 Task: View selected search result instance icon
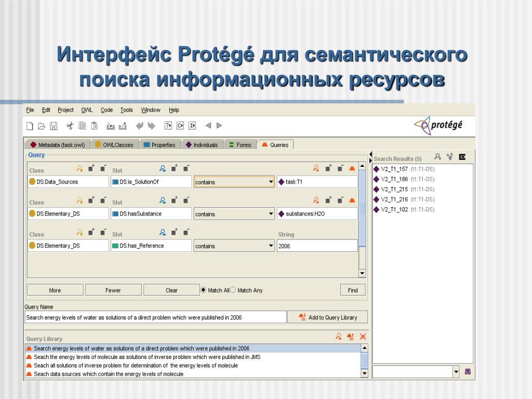(437, 157)
